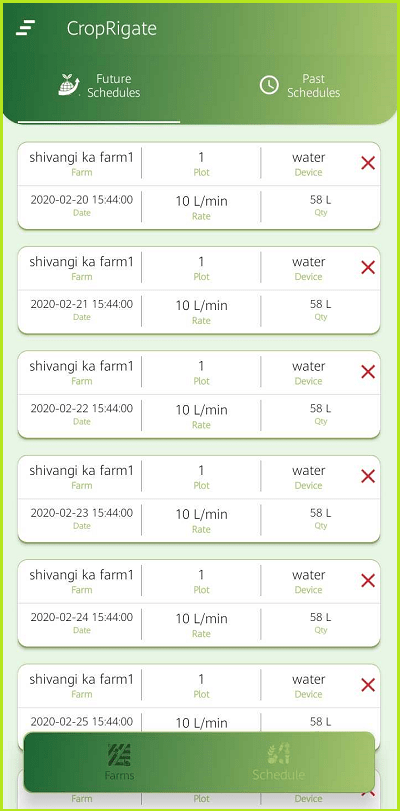
Task: Remove the 2020-02-22 schedule using red X
Action: (x=368, y=372)
